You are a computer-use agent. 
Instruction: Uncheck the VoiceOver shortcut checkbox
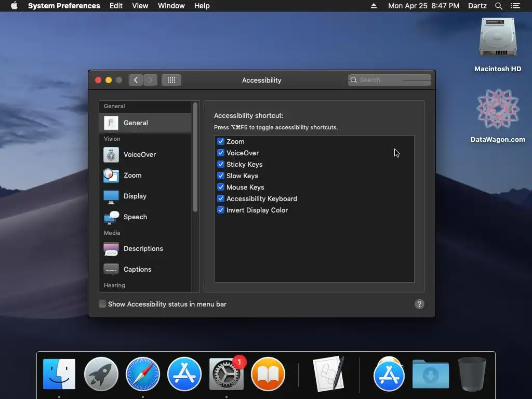221,153
